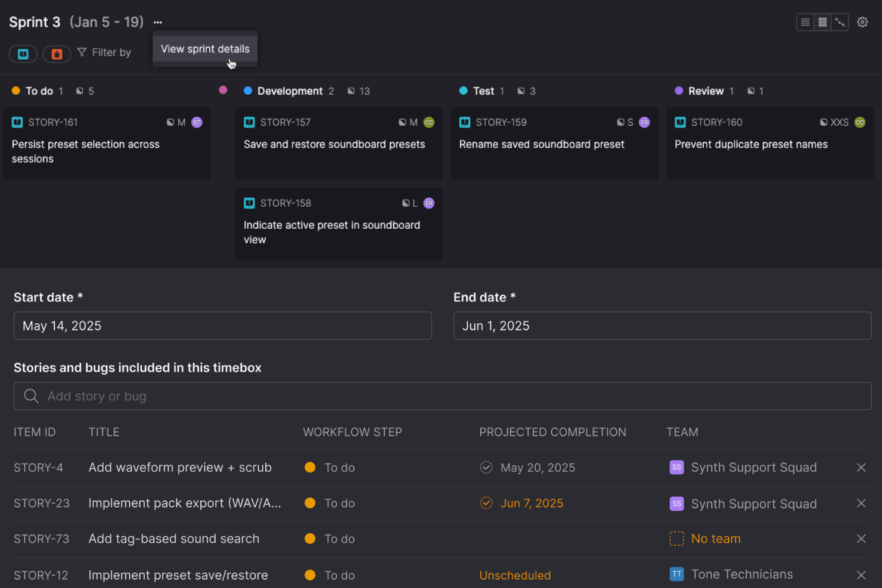Select View sprint details menu entry
882x588 pixels.
205,49
